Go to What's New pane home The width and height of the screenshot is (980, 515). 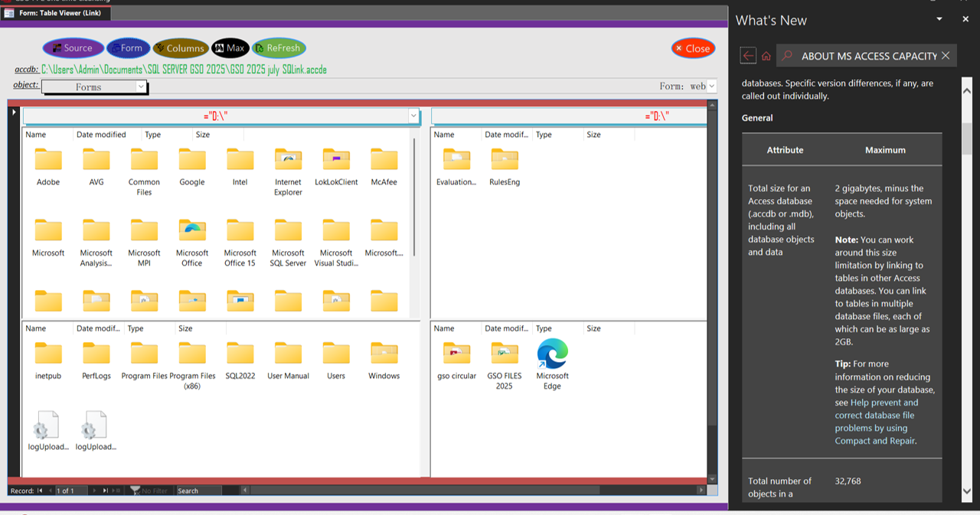(x=766, y=55)
